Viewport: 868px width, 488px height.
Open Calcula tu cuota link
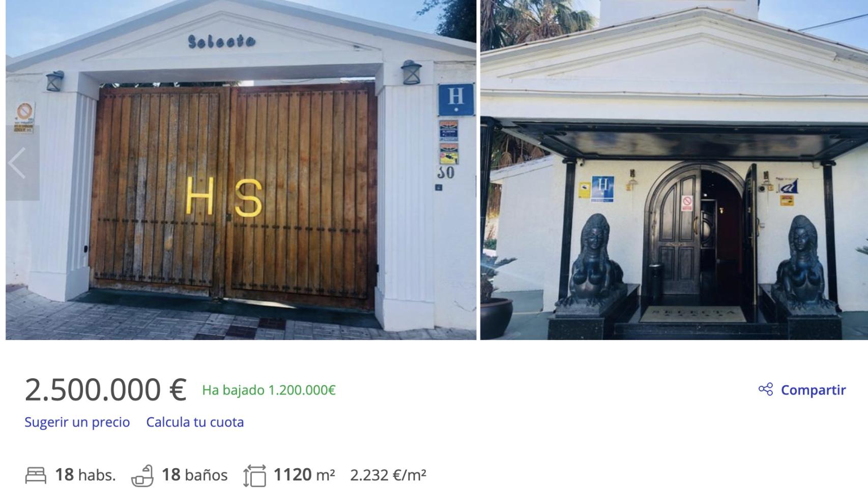coord(195,422)
